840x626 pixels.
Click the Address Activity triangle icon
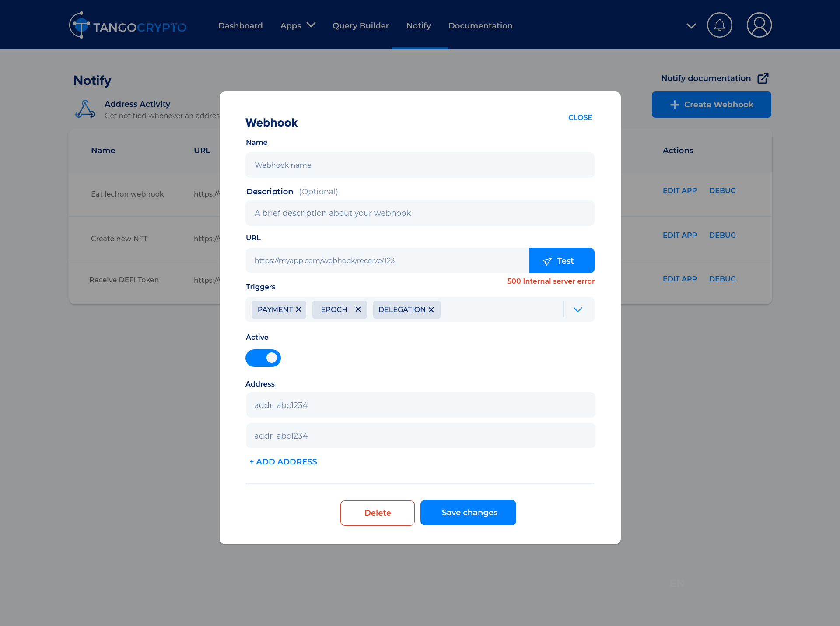[85, 109]
